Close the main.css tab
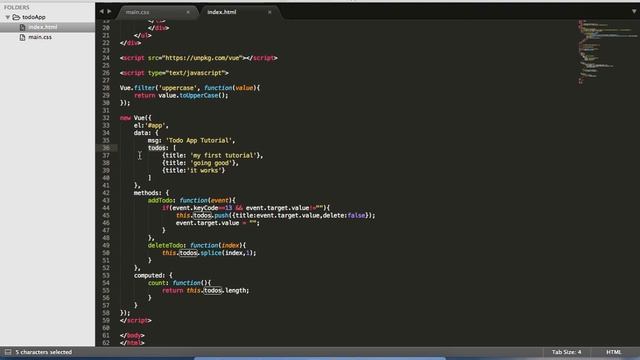The image size is (640, 360). click(188, 12)
